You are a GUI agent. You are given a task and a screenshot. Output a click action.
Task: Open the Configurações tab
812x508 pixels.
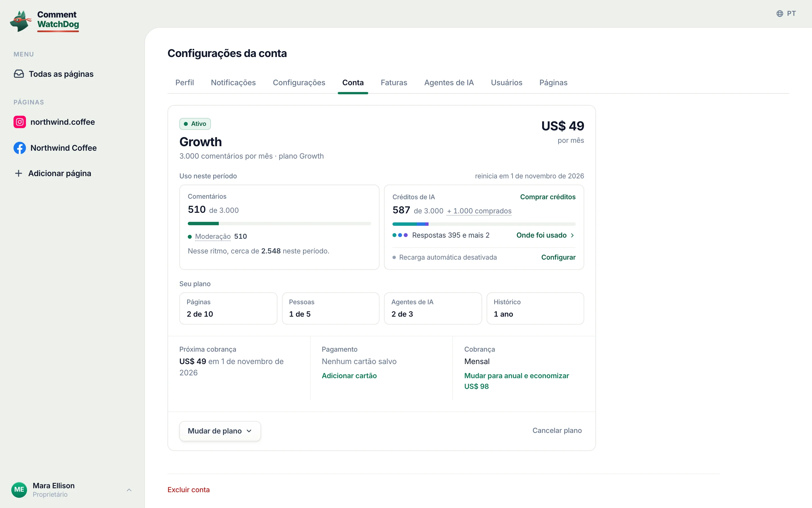(299, 83)
